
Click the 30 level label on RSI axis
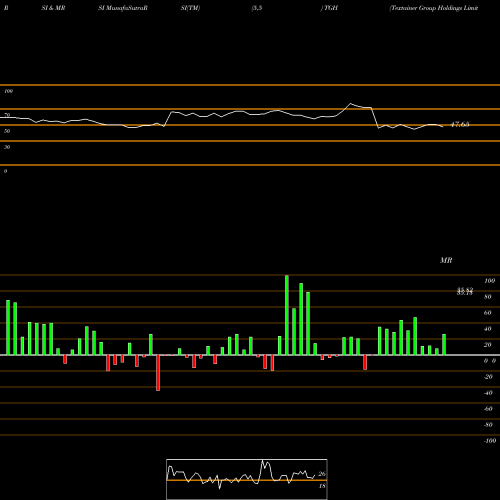[7, 147]
